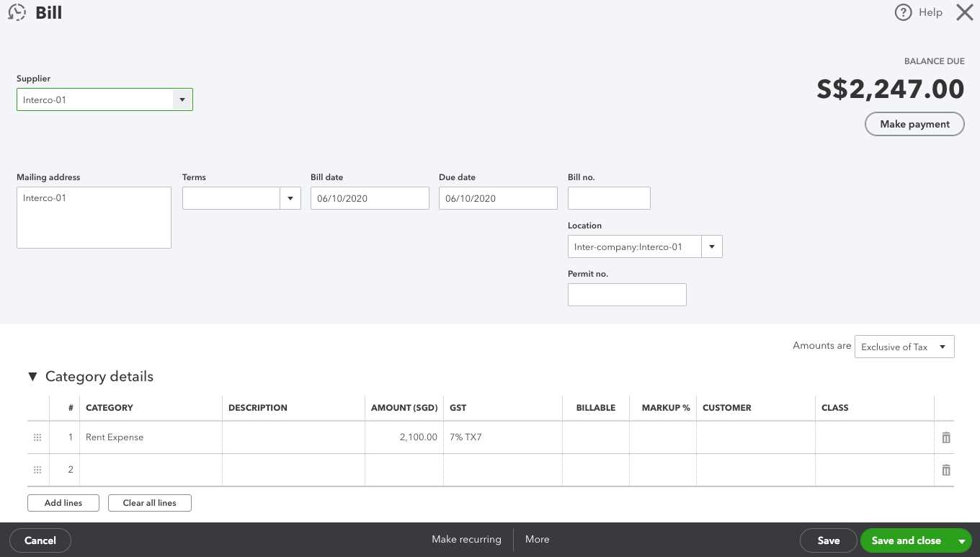Open recent transactions history icon beside Bill
Screen dimensions: 980x557
[17, 12]
